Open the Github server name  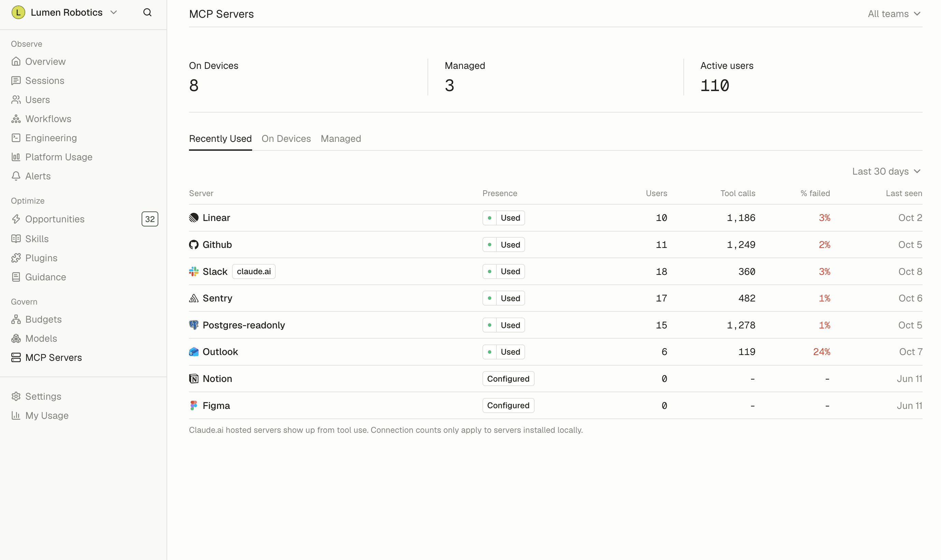217,245
